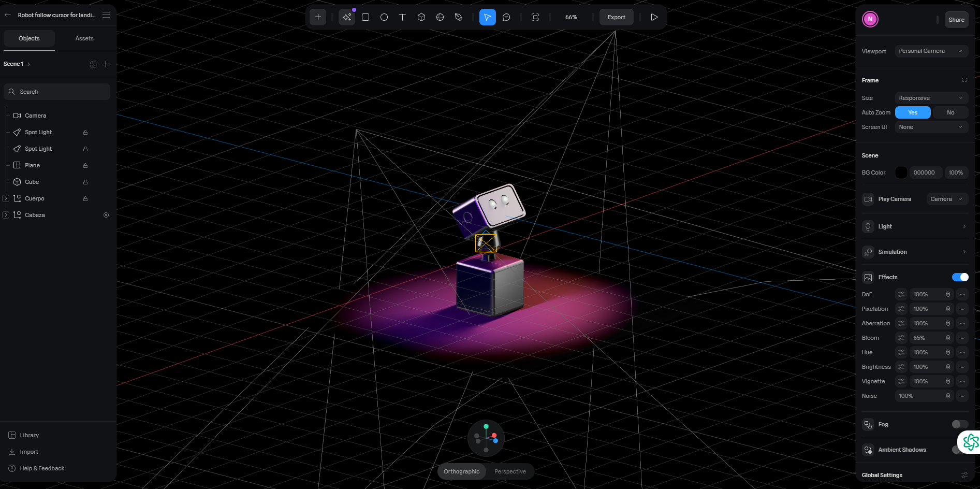Screen dimensions: 980x489
Task: Unlock the Plane layer
Action: [x=85, y=166]
